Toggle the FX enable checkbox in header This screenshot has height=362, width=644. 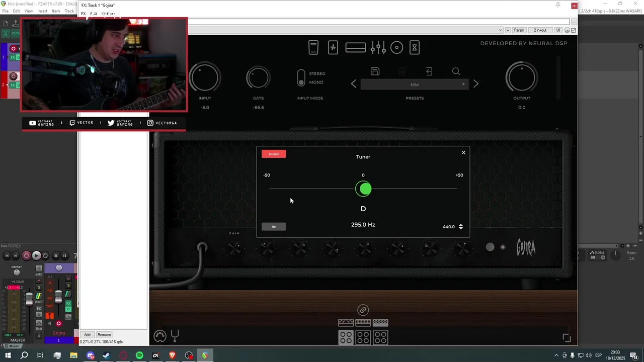pos(574,30)
